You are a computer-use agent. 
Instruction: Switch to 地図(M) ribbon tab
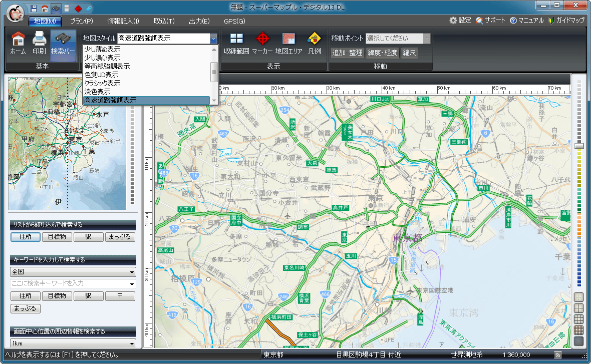click(45, 21)
